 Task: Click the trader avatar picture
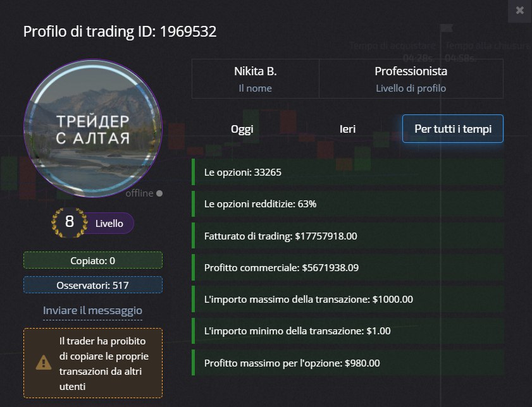click(93, 128)
